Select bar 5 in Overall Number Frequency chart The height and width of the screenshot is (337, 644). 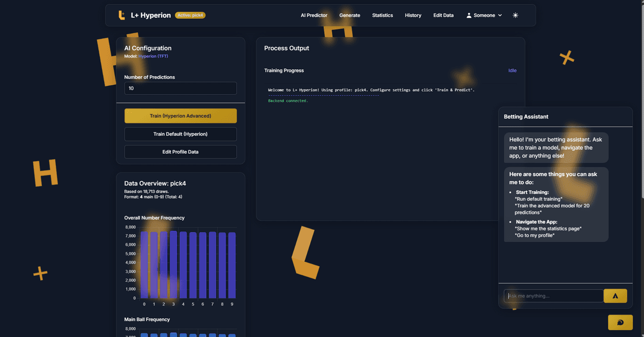click(193, 265)
